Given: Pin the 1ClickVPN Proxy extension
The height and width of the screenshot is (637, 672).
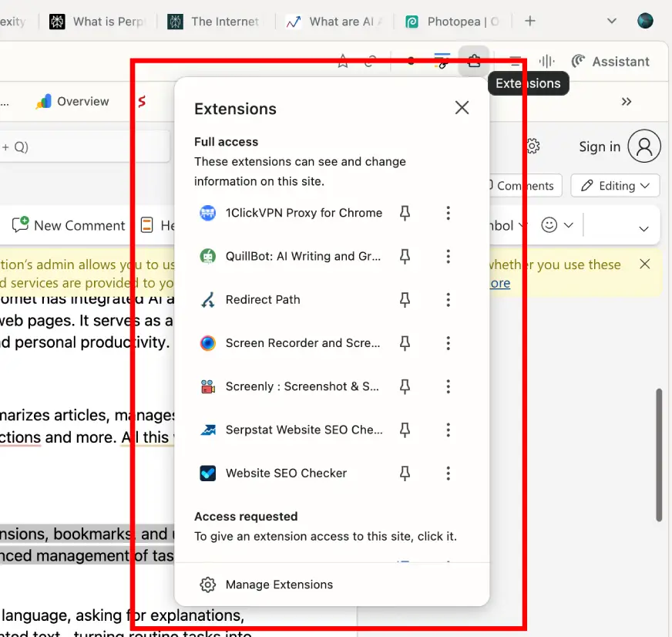Looking at the screenshot, I should coord(405,214).
